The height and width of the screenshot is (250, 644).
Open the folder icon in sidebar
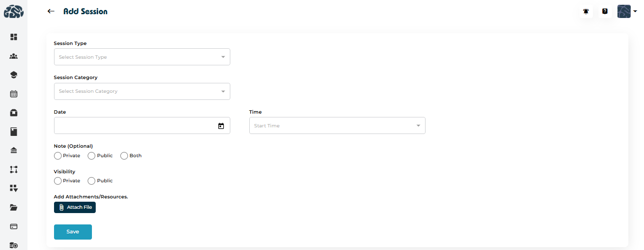[x=14, y=207]
